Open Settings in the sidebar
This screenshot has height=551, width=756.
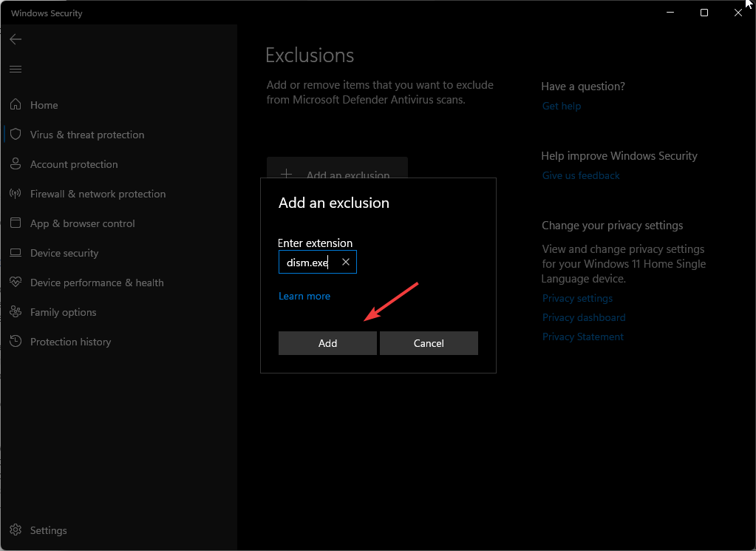point(48,531)
